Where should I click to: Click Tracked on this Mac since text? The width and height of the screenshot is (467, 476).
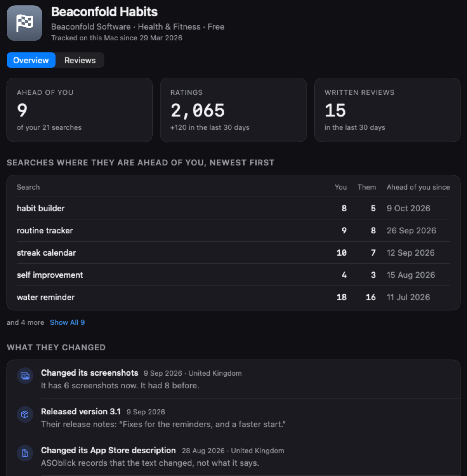[117, 38]
